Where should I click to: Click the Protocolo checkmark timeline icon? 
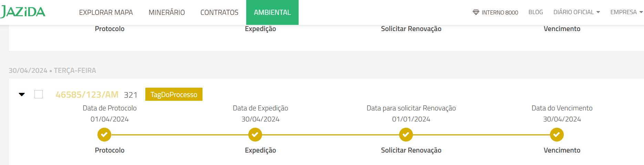[x=104, y=135]
